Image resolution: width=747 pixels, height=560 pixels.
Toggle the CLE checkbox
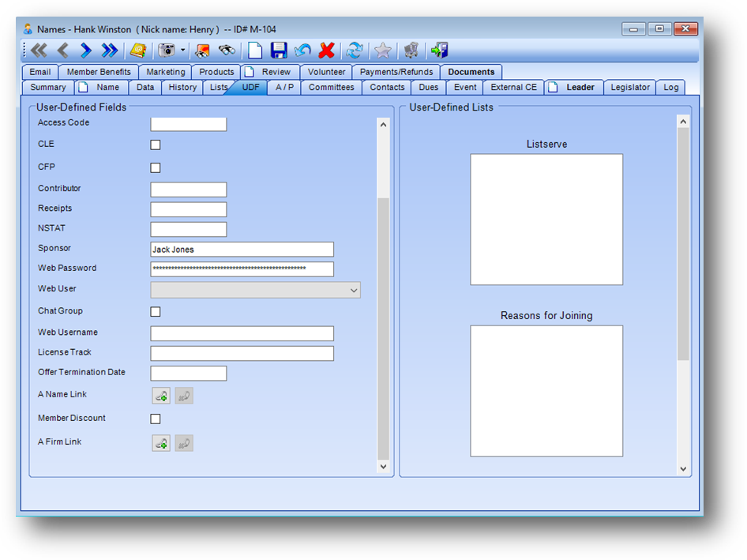pos(156,145)
